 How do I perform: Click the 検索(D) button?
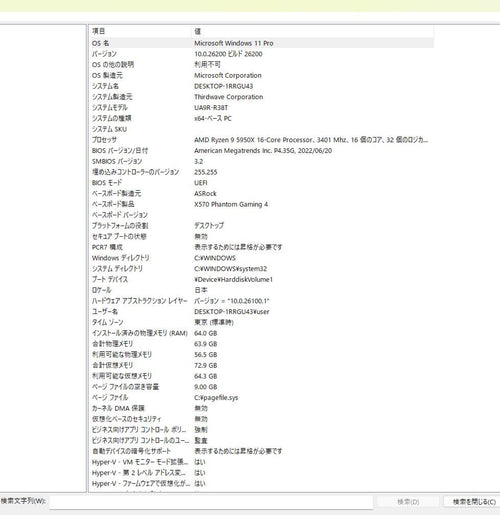pyautogui.click(x=408, y=502)
